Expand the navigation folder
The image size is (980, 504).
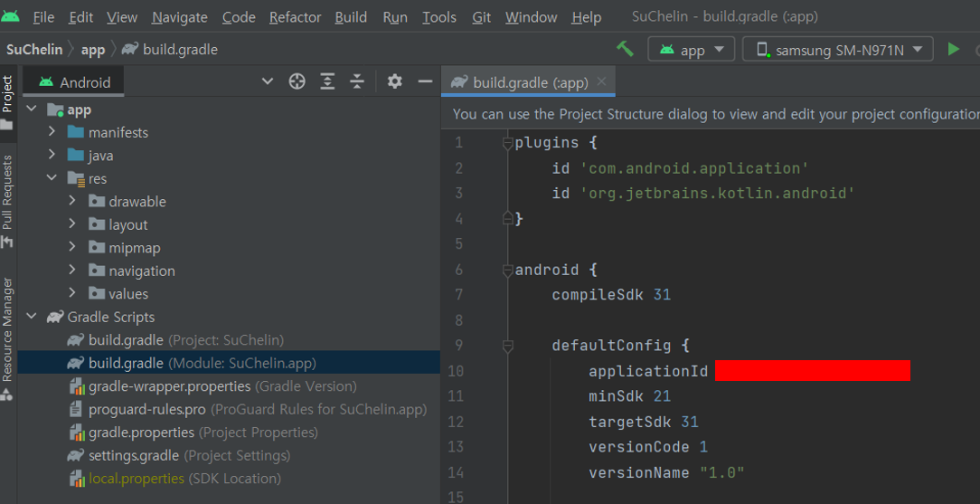(x=72, y=271)
